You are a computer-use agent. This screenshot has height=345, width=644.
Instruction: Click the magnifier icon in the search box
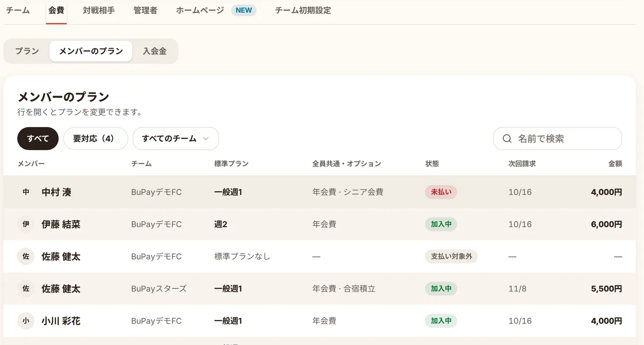507,139
